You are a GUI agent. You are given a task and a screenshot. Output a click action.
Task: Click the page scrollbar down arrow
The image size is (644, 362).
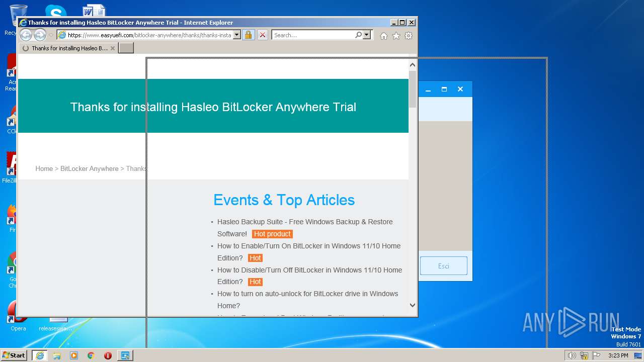(x=413, y=305)
